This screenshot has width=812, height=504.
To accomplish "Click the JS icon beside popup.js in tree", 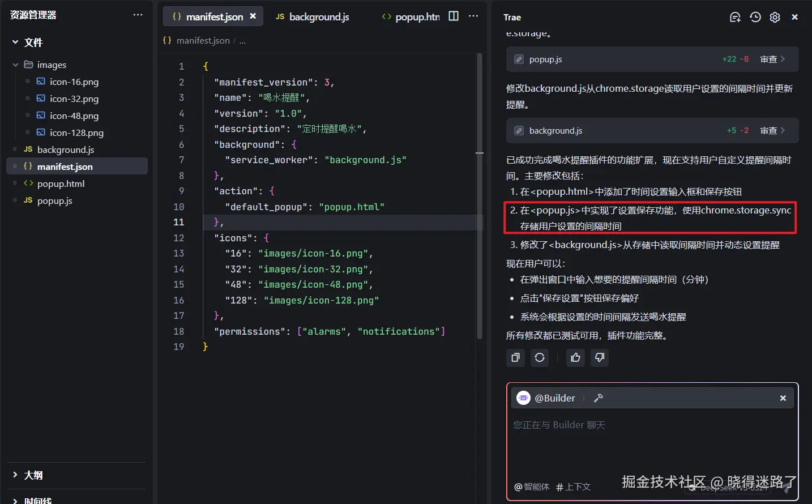I will click(x=28, y=200).
